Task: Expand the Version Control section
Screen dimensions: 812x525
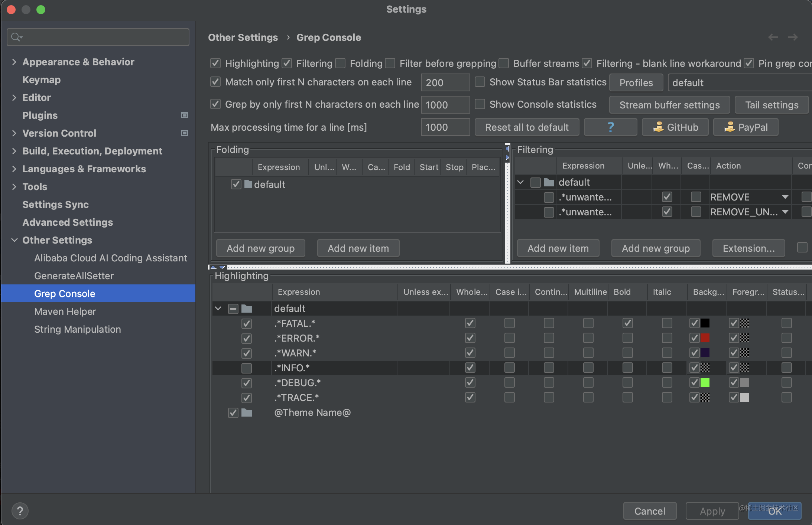Action: (x=14, y=133)
